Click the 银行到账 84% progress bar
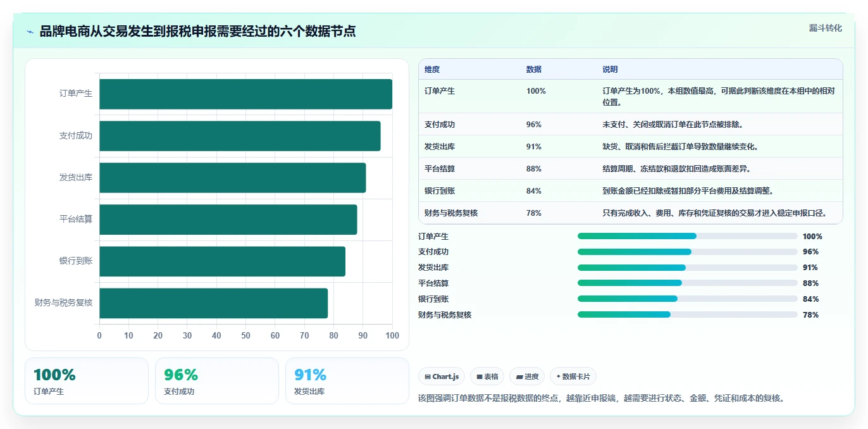This screenshot has height=429, width=868. point(687,299)
